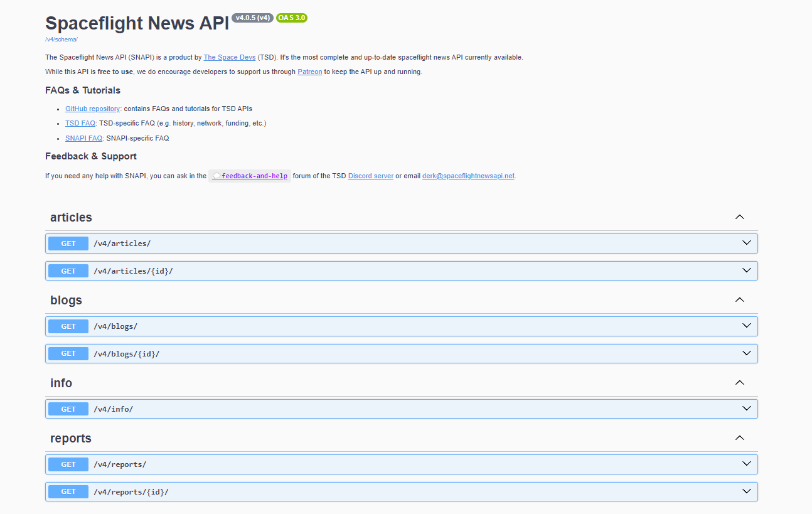Click the GET badge on /v4/articles/{id}/
Viewport: 812px width, 514px height.
tap(68, 270)
